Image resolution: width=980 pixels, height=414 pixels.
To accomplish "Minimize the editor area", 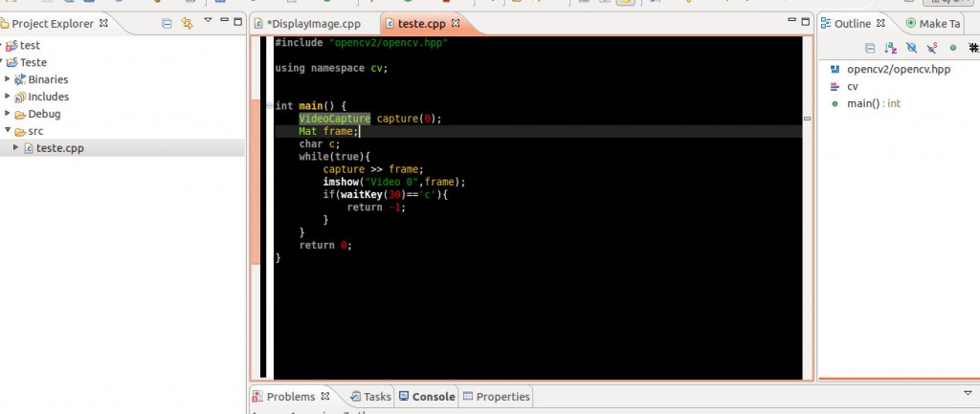I will click(792, 21).
